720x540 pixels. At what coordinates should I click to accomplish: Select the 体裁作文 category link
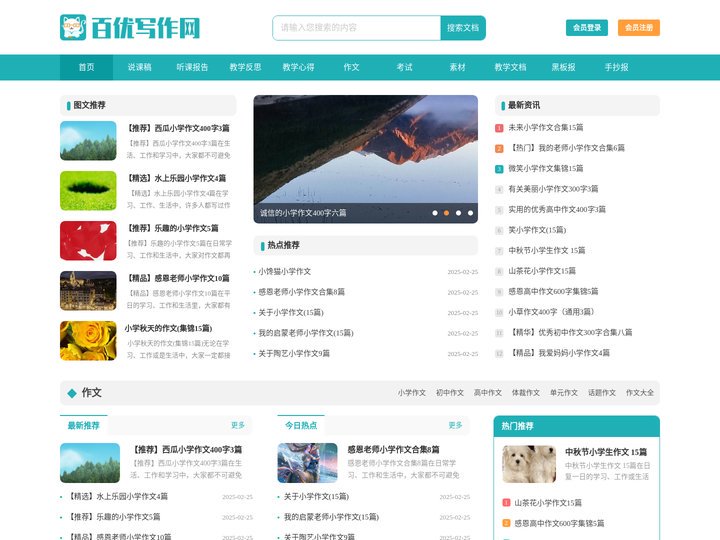click(526, 393)
